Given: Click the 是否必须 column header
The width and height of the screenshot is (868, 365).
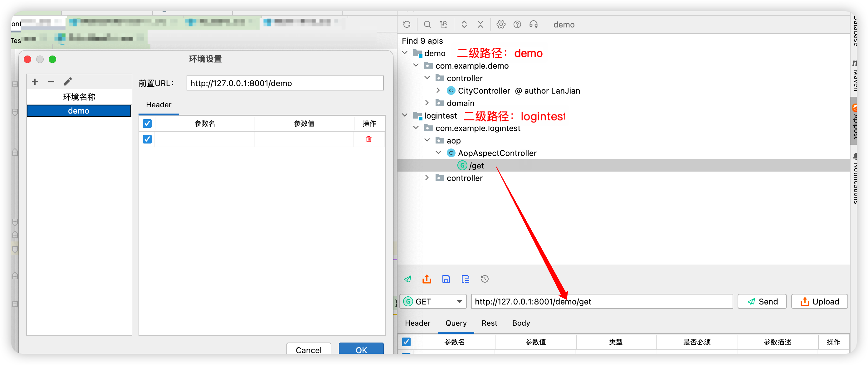Looking at the screenshot, I should [x=697, y=342].
